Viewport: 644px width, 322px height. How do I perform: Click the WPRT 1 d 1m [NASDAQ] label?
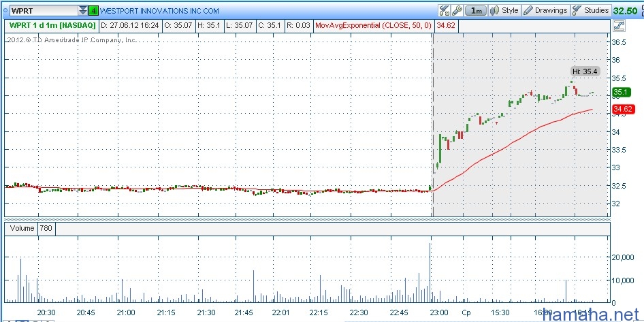point(52,25)
